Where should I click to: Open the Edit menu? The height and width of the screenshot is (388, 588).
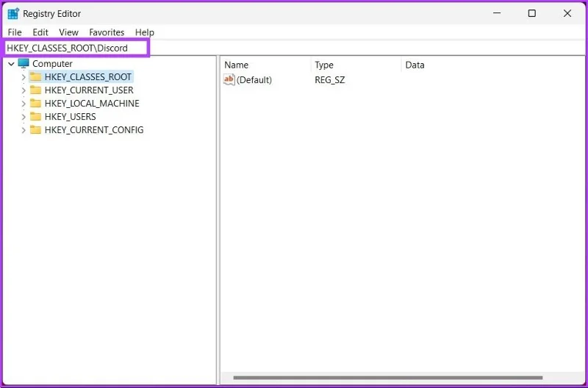tap(40, 32)
